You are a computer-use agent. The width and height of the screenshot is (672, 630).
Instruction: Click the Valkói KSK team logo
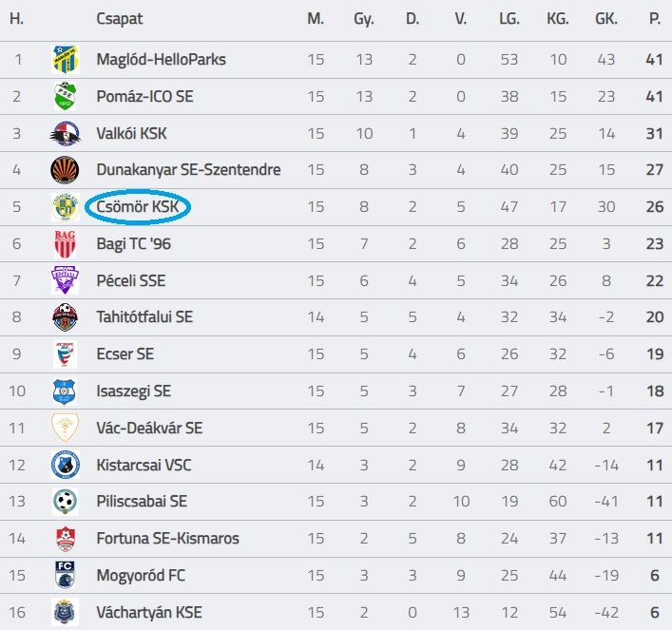[65, 134]
